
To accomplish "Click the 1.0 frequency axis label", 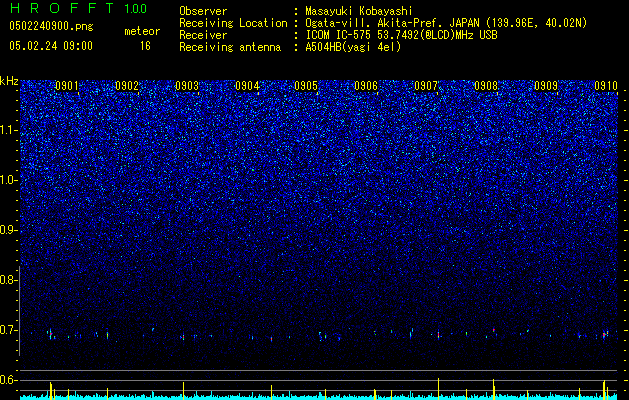I will pos(9,180).
